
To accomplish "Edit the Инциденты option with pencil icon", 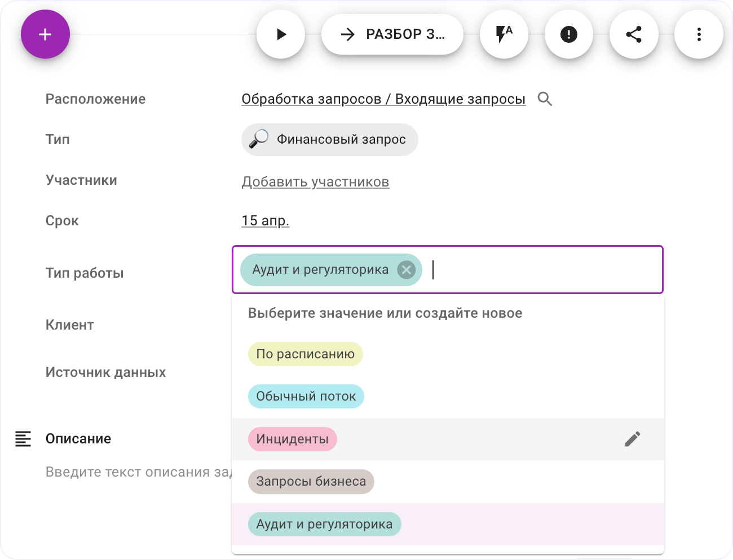I will pyautogui.click(x=632, y=439).
